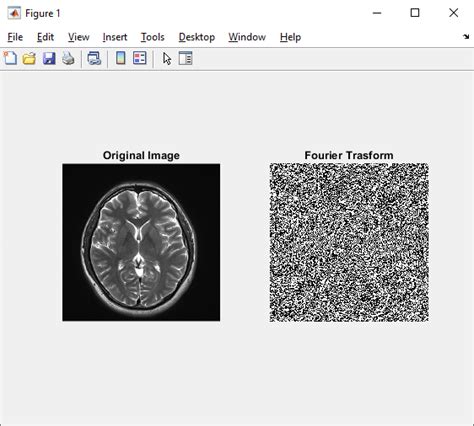
Task: Open the Insert menu
Action: [115, 37]
